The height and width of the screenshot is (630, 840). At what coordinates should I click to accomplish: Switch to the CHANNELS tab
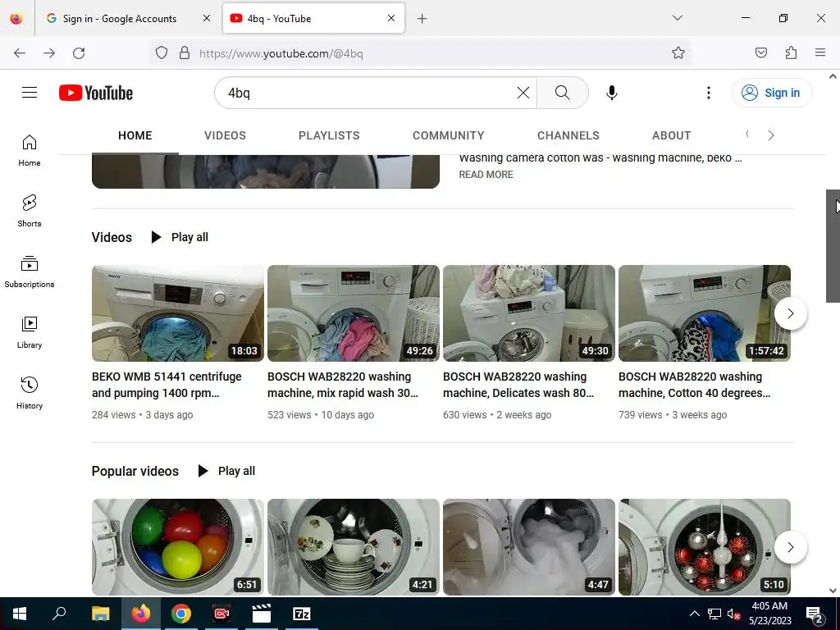(x=568, y=135)
